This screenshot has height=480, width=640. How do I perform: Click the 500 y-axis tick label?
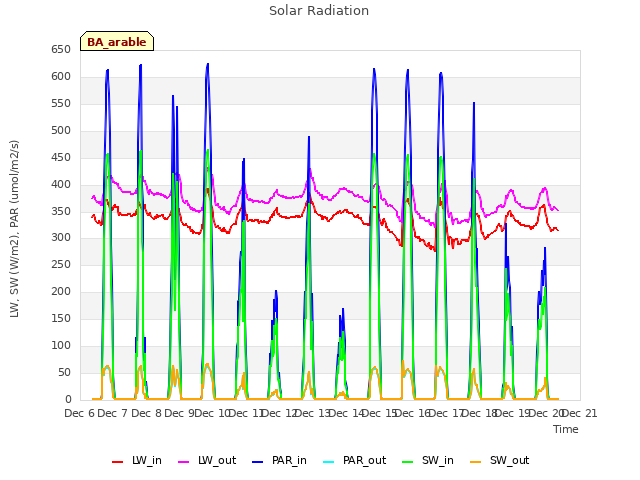(61, 131)
